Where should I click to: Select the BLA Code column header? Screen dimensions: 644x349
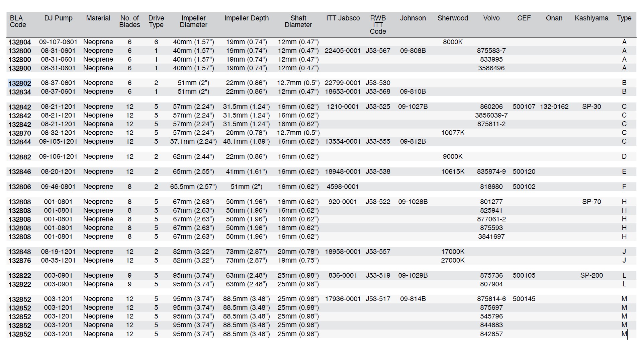tap(18, 21)
